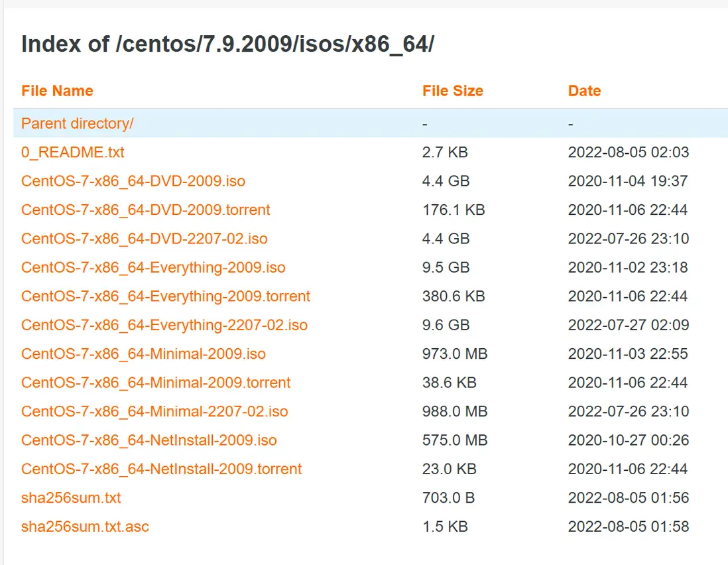Download CentOS-7-x86_64-DVD-2207-02.iso
Image resolution: width=728 pixels, height=565 pixels.
pos(145,239)
